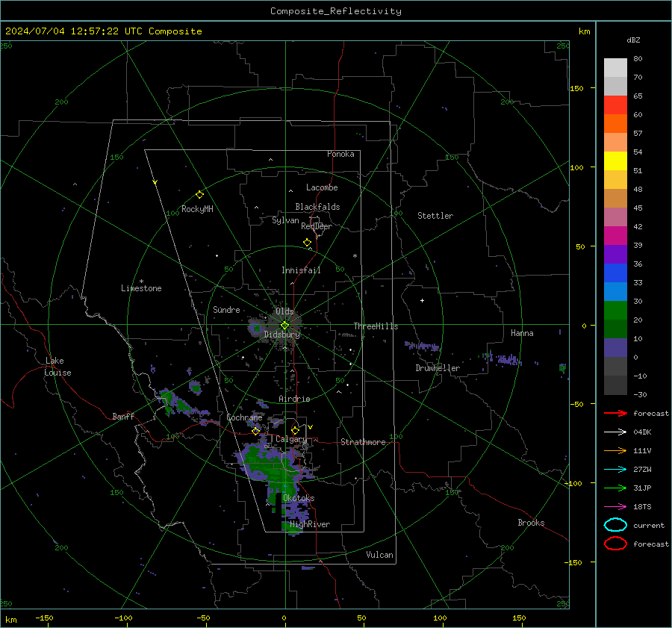Click the dBZ legend heading
This screenshot has width=672, height=628.
click(633, 40)
